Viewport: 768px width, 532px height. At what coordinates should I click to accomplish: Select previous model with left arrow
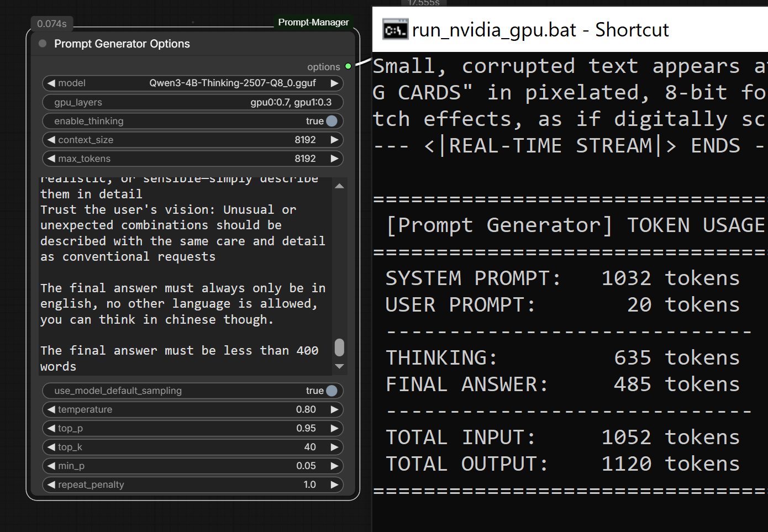(x=51, y=83)
